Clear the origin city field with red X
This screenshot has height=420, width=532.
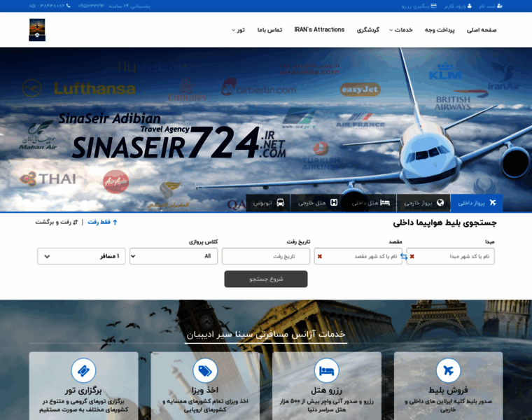click(412, 256)
